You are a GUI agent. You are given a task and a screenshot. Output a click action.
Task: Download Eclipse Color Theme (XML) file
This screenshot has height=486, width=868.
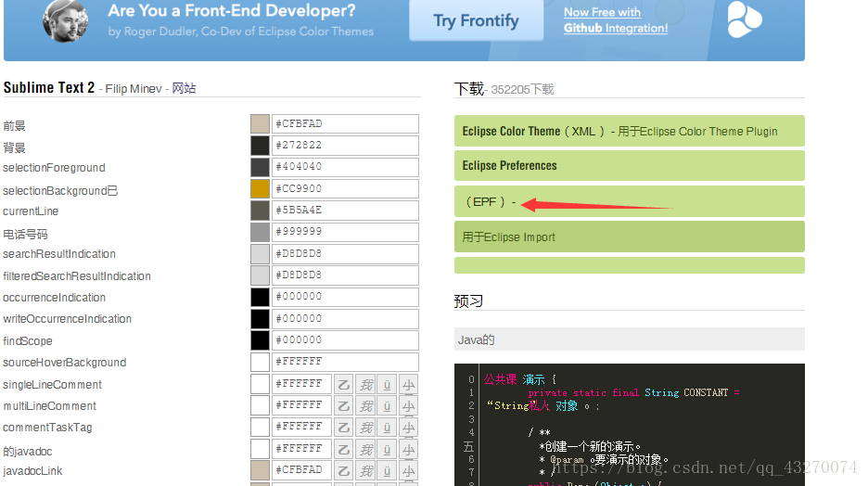click(630, 131)
